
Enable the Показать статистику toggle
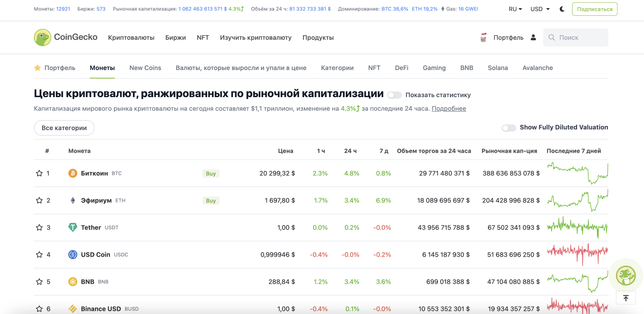pos(394,95)
